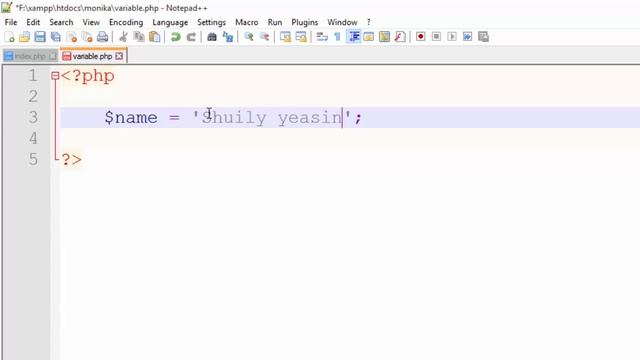Open the Run menu
The image size is (640, 360).
275,22
